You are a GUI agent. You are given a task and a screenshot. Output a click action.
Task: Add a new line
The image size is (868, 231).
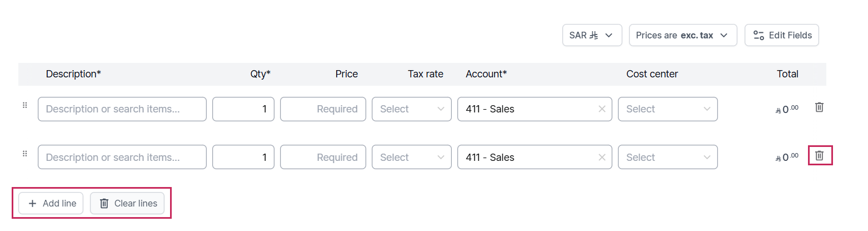pos(51,203)
